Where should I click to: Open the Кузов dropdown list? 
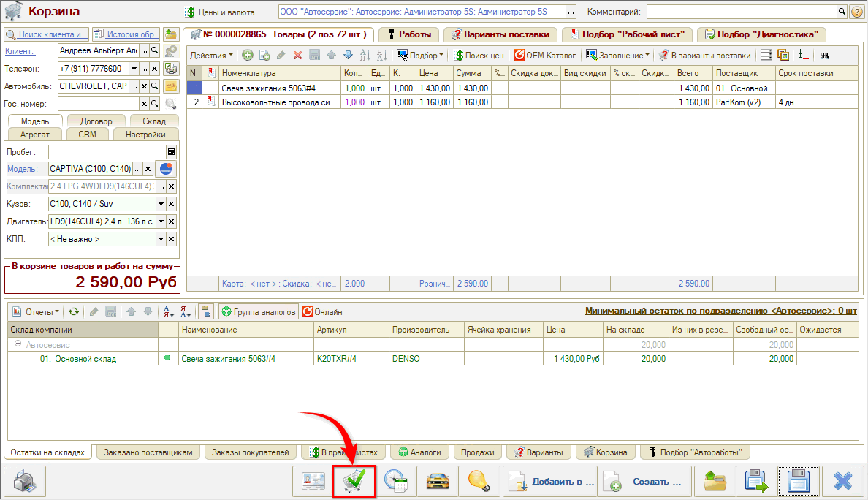161,204
